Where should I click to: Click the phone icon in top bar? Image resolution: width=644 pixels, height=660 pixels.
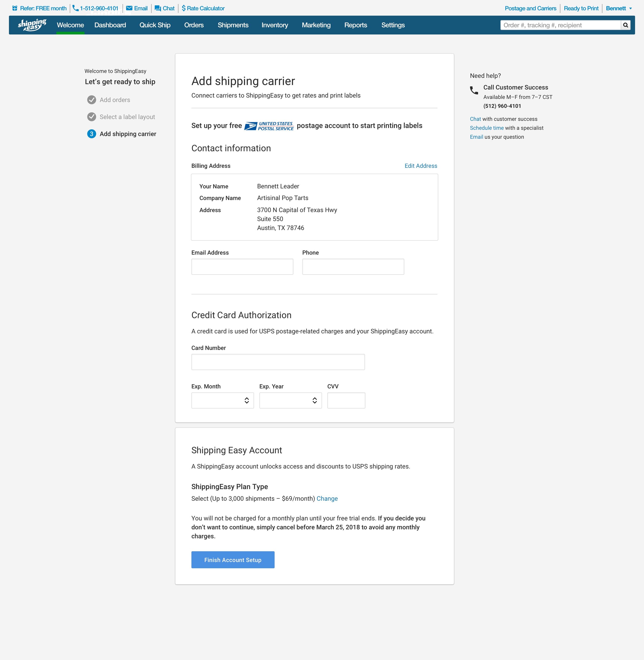75,8
